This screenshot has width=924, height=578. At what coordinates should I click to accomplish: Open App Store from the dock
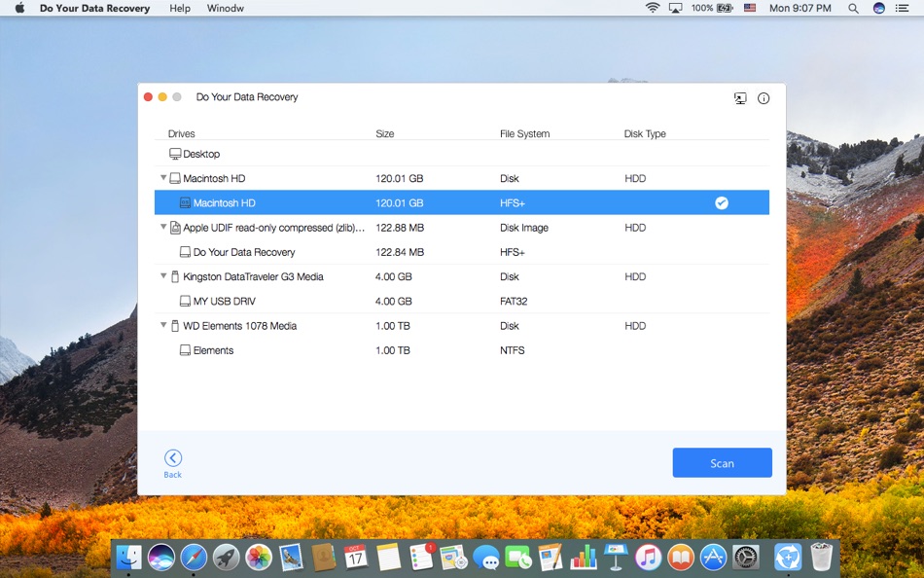[713, 557]
